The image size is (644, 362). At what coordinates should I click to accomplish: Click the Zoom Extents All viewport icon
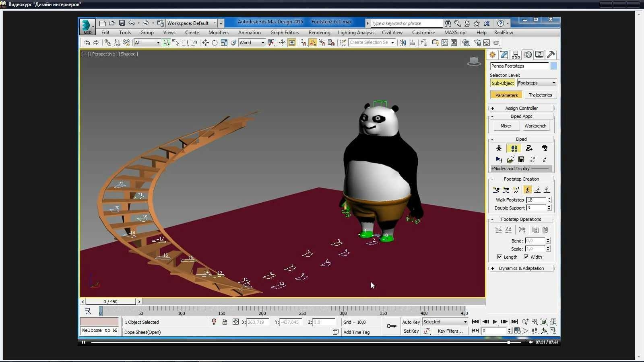553,322
